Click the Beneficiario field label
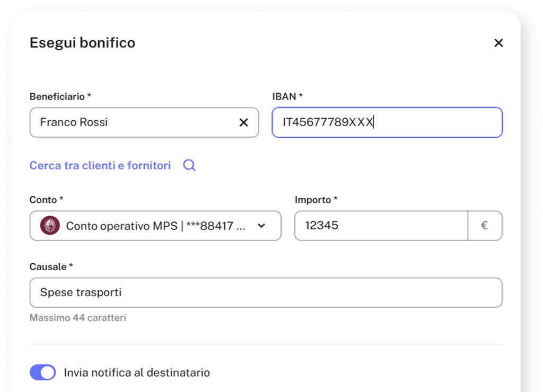Image resolution: width=543 pixels, height=392 pixels. tap(60, 96)
